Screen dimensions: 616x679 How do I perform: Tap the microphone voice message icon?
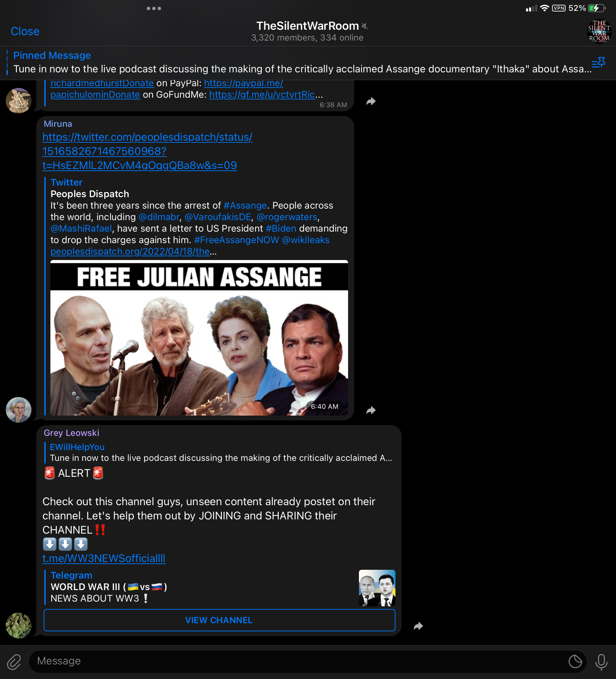pos(601,662)
